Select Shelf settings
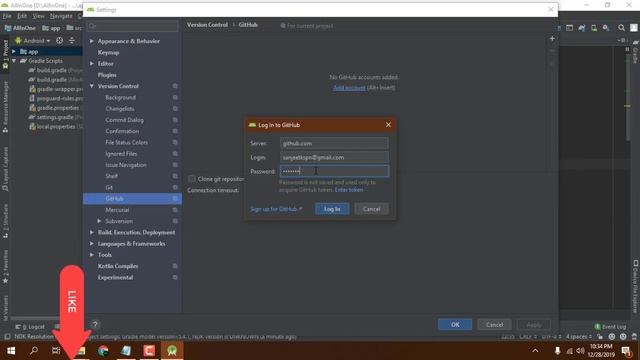Viewport: 640px width, 360px height. 111,176
